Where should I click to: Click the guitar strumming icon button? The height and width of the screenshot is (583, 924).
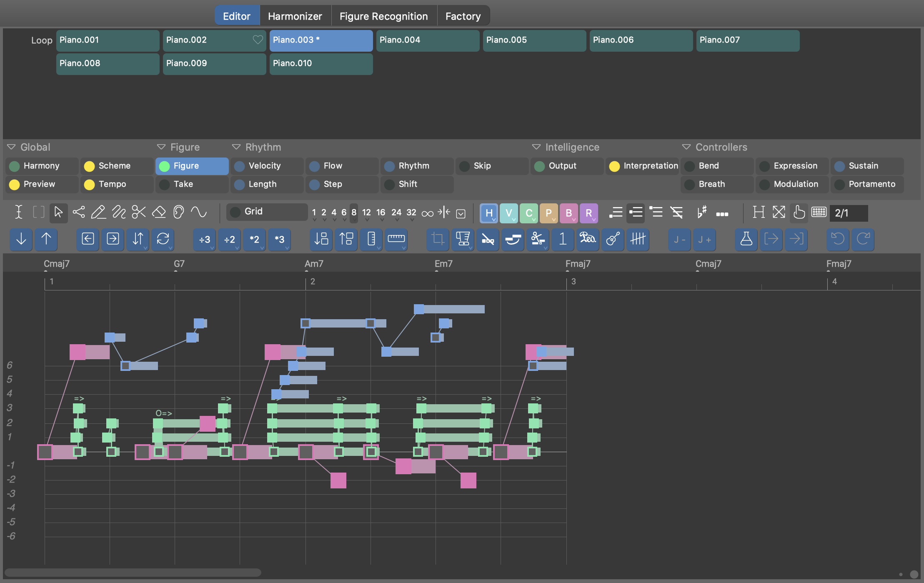click(613, 239)
